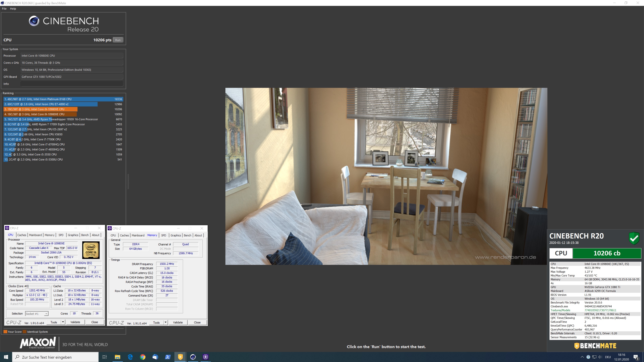Click Close button in CPU-Z processor window

(94, 322)
